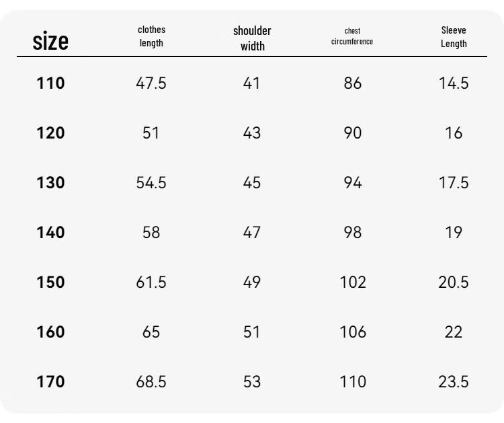Select the size 170 row label
Image resolution: width=504 pixels, height=423 pixels.
(50, 381)
